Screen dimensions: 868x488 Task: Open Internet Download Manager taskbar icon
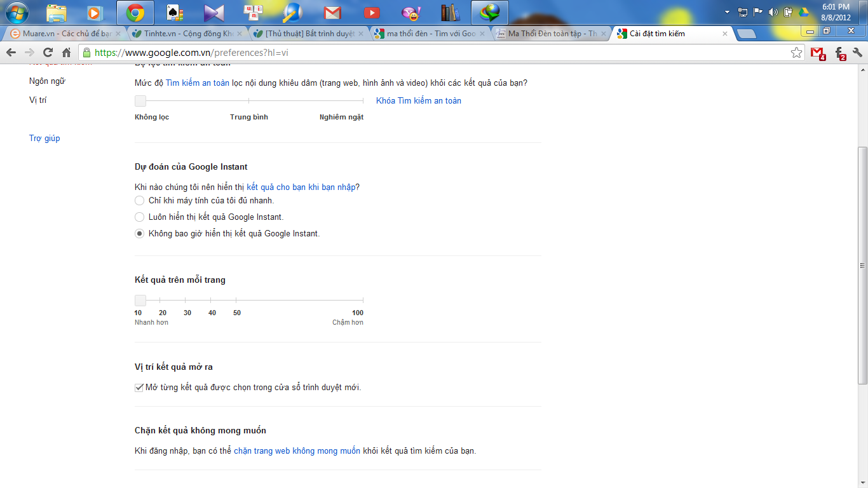pos(489,13)
